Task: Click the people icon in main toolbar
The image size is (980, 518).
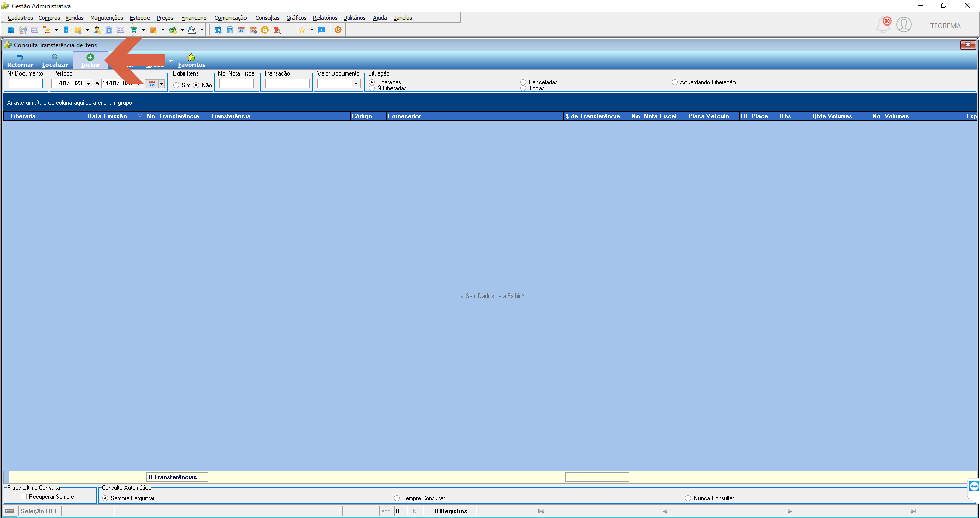Action: pos(23,30)
